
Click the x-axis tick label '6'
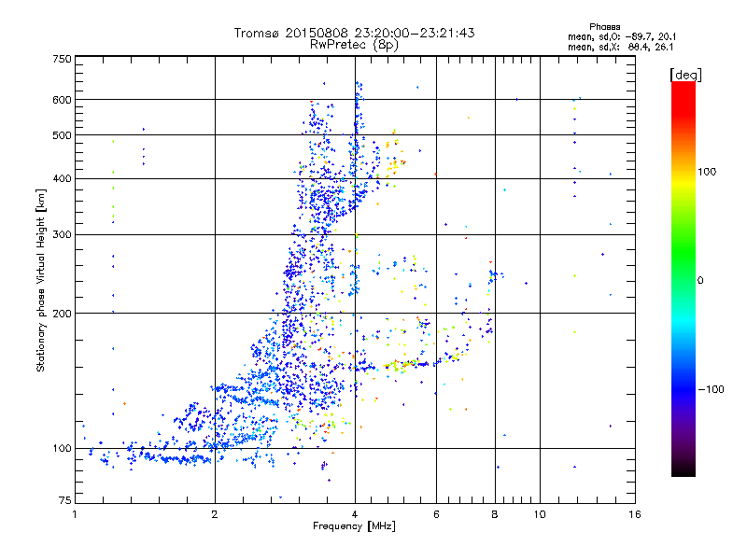(436, 514)
